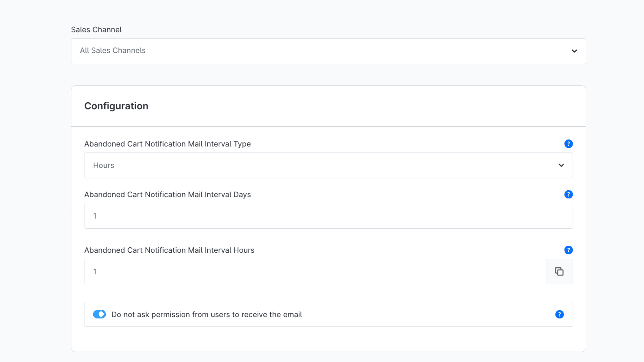Select the duplicate icon beside the hours field
This screenshot has height=362, width=644.
(x=559, y=271)
